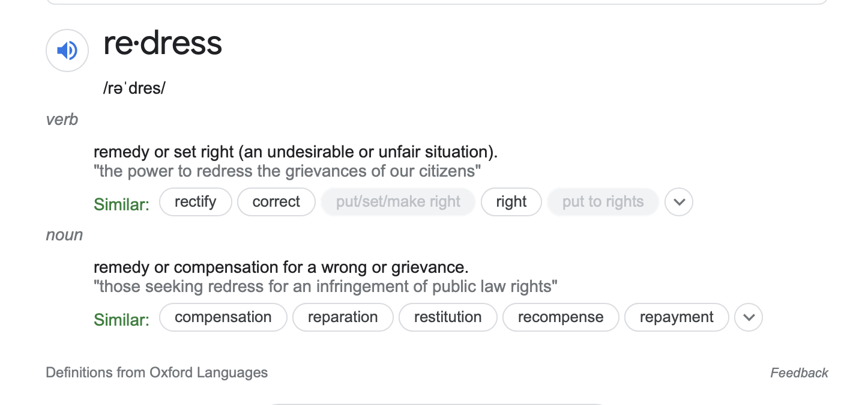Click 'Definitions from Oxford Languages' attribution
Screen dimensions: 868x405
(157, 373)
